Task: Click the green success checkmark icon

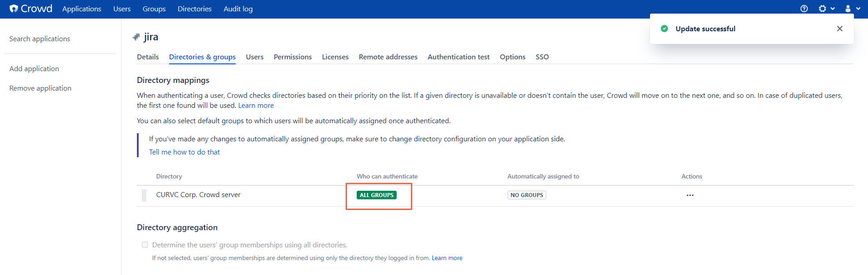Action: click(x=664, y=29)
